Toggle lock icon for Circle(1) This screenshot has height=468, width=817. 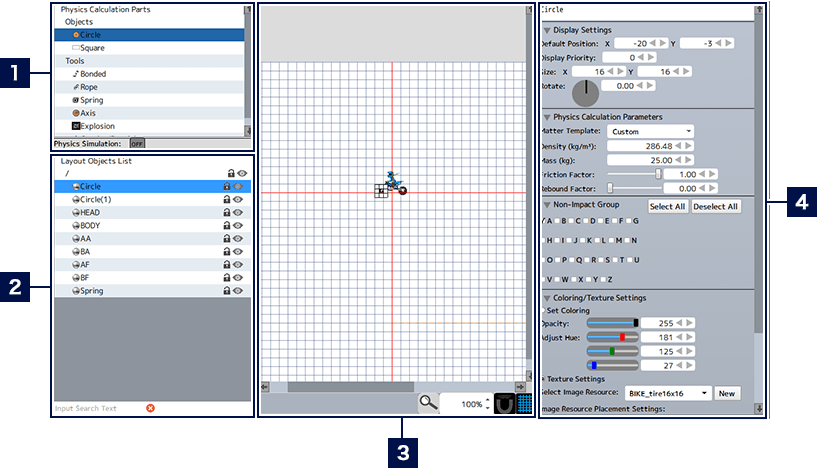[x=227, y=199]
